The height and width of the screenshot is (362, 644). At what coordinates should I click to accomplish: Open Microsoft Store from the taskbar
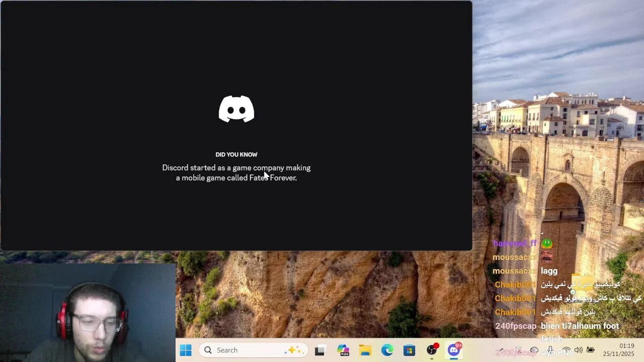(409, 350)
